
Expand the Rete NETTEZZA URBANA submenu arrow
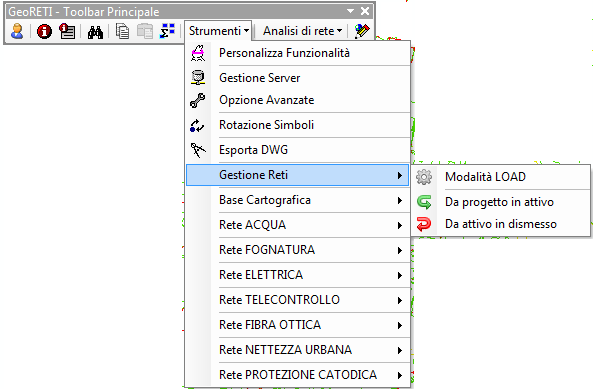tap(400, 350)
